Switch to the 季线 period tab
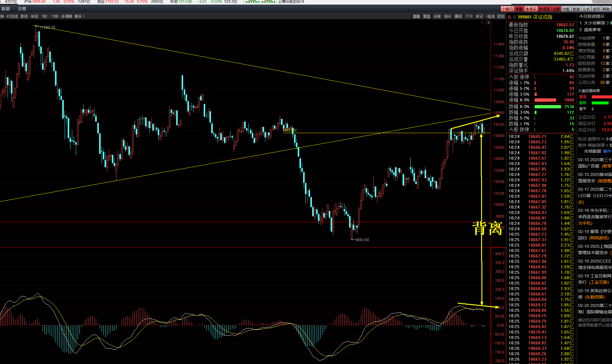 click(x=24, y=16)
